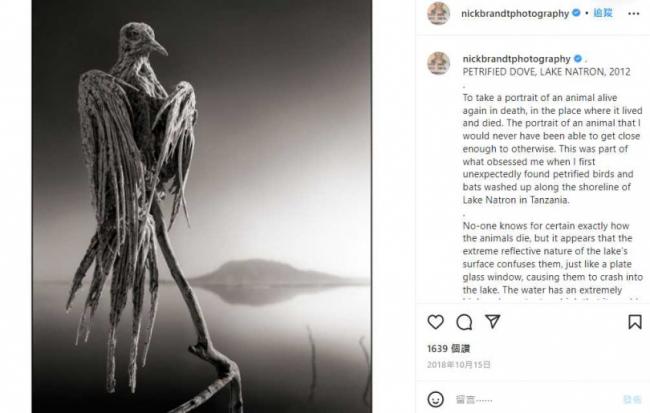Open nickbrandtphotography username in caption
This screenshot has width=650, height=413.
(x=517, y=59)
